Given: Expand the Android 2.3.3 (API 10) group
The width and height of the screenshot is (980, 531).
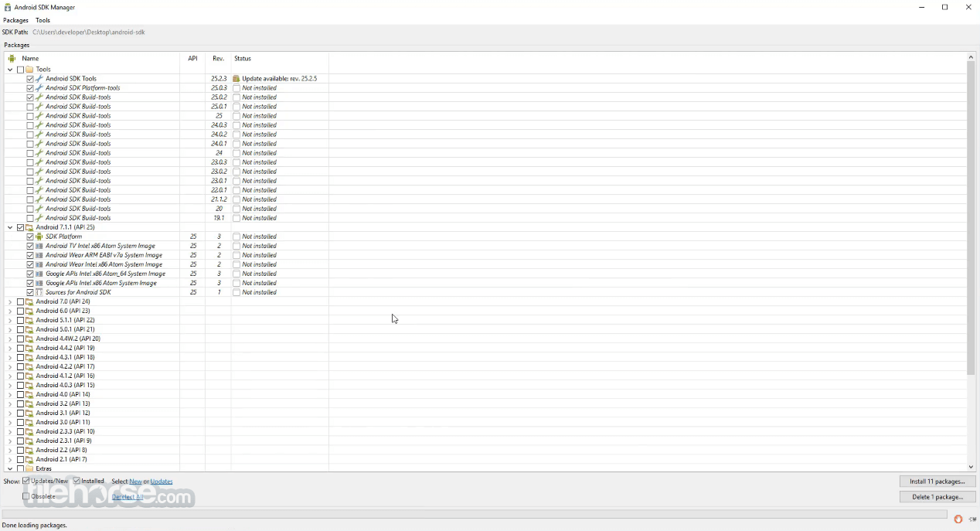Looking at the screenshot, I should pyautogui.click(x=10, y=431).
